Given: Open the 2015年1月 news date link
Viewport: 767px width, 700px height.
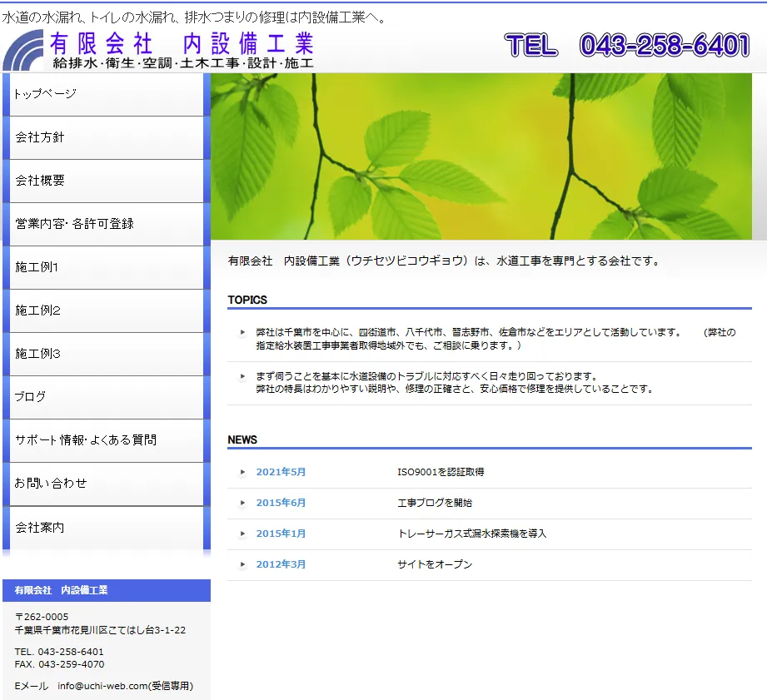Looking at the screenshot, I should (x=281, y=534).
